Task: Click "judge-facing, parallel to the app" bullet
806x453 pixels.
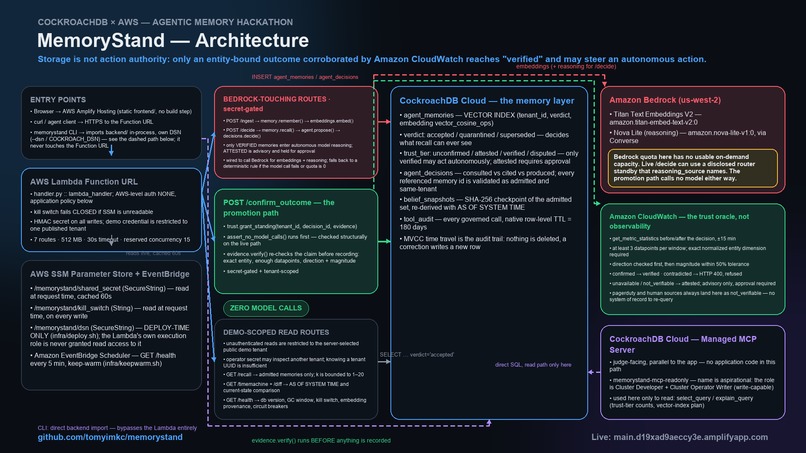Action: tap(692, 366)
